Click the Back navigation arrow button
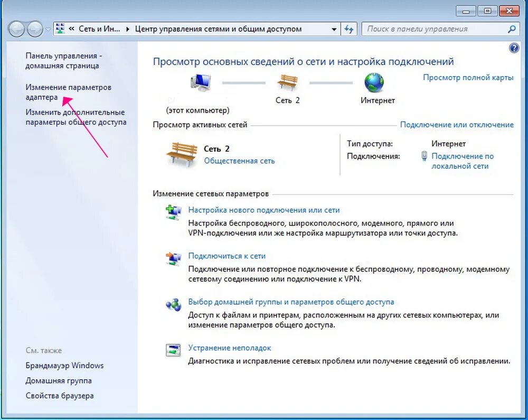Viewport: 528px width, 420px height. tap(16, 29)
